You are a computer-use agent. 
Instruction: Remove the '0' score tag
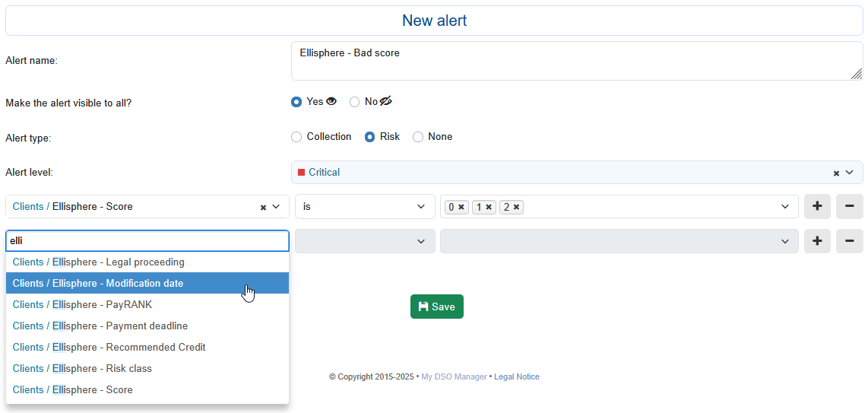click(x=461, y=207)
